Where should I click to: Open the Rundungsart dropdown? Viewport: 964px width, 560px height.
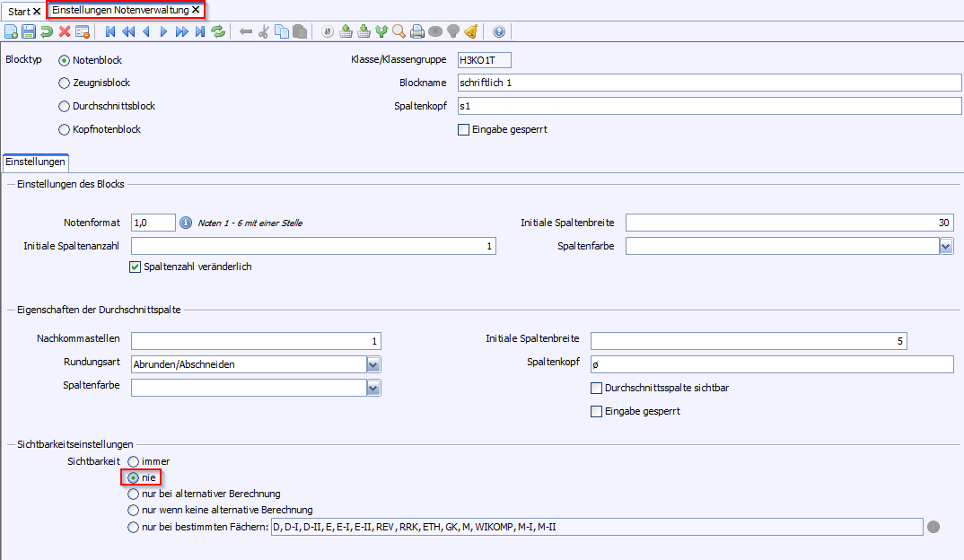373,364
